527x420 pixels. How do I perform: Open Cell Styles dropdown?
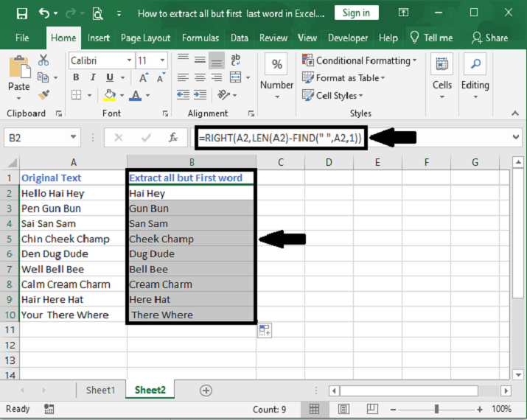tap(332, 96)
